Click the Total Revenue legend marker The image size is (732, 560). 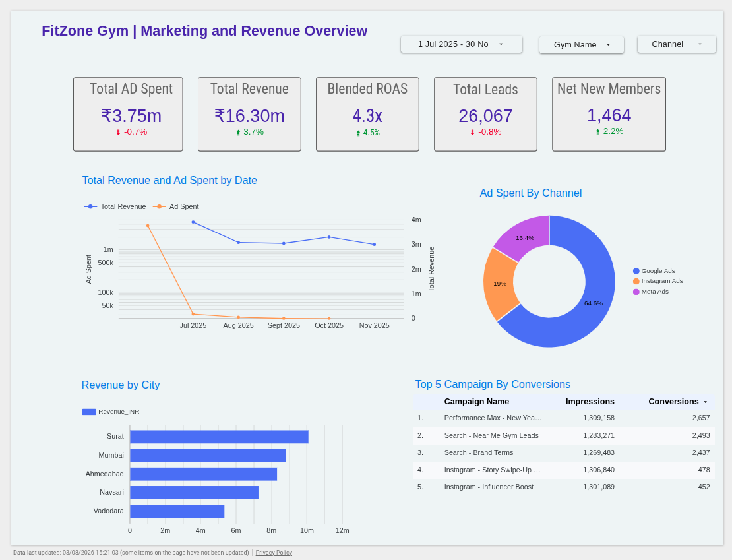90,206
